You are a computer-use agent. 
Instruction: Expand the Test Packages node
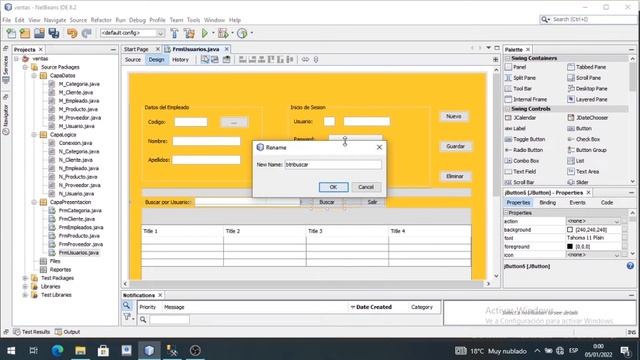pos(25,278)
